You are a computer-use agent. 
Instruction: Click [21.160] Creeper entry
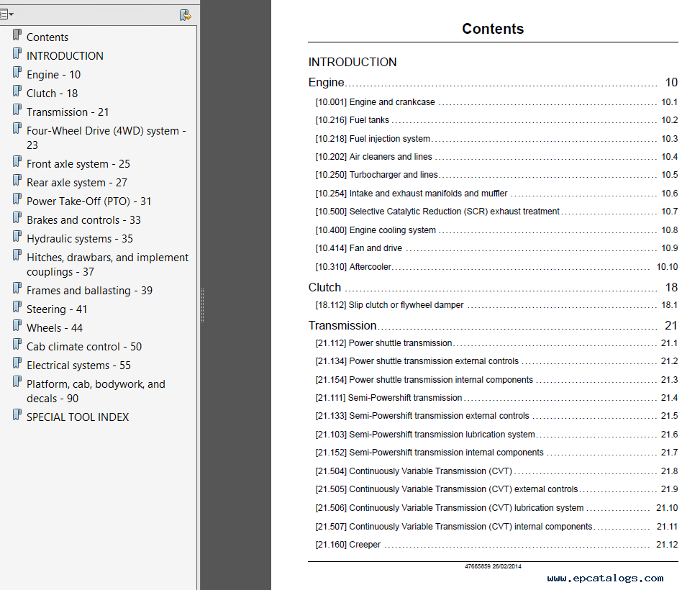[x=496, y=545]
